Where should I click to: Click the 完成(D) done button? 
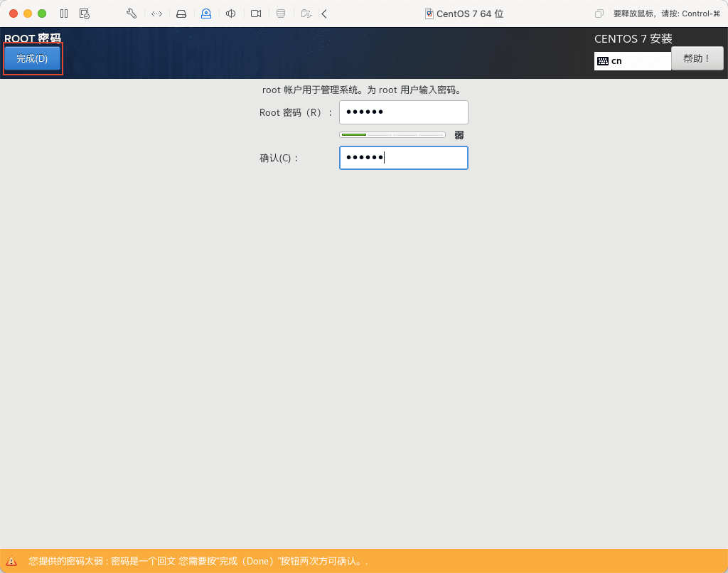[32, 59]
